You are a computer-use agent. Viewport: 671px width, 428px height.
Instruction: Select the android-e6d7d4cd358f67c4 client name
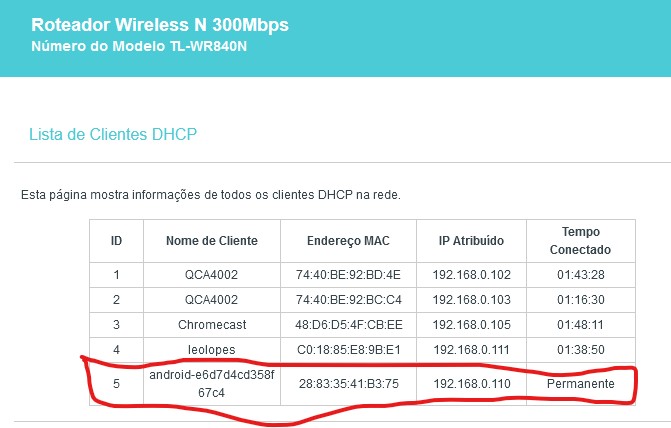(x=212, y=383)
